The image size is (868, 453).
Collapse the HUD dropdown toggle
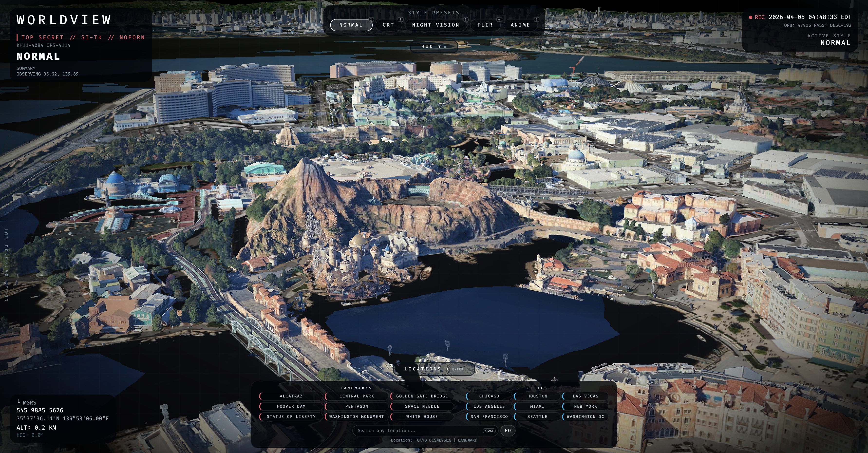click(434, 47)
